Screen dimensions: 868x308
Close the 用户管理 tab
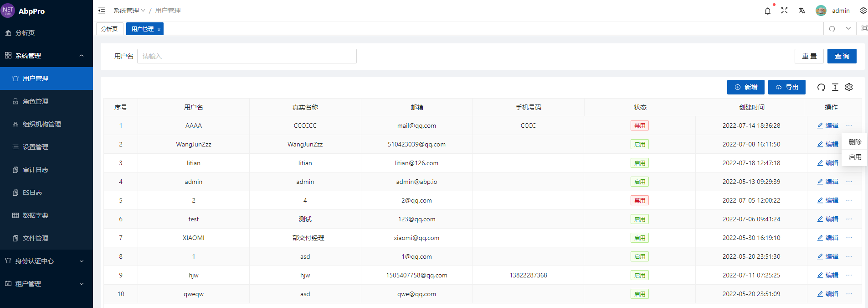(x=159, y=29)
